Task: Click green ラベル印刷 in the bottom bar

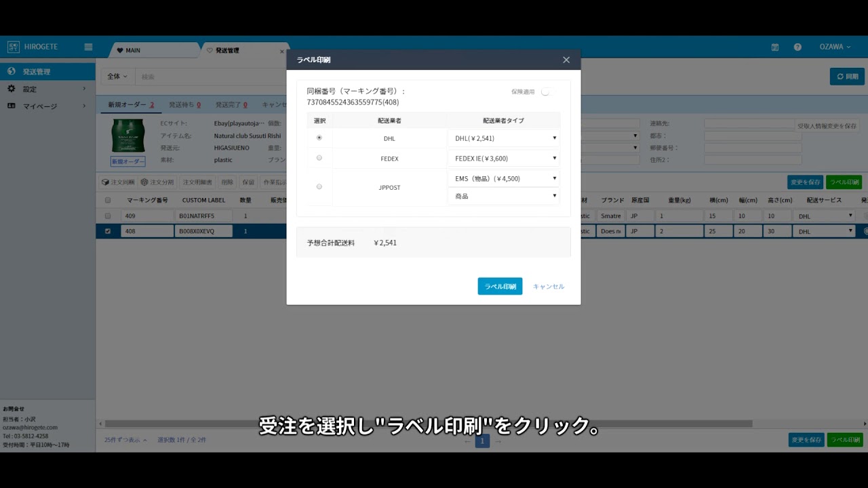Action: click(845, 440)
